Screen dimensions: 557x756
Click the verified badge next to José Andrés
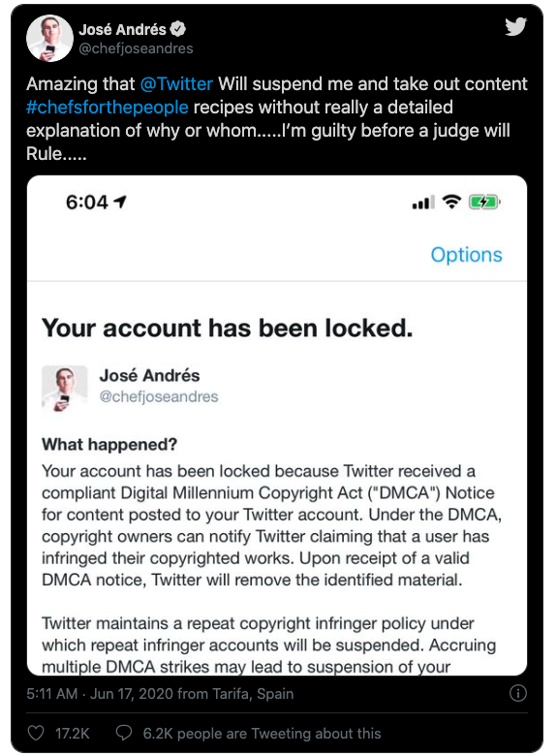[x=178, y=29]
